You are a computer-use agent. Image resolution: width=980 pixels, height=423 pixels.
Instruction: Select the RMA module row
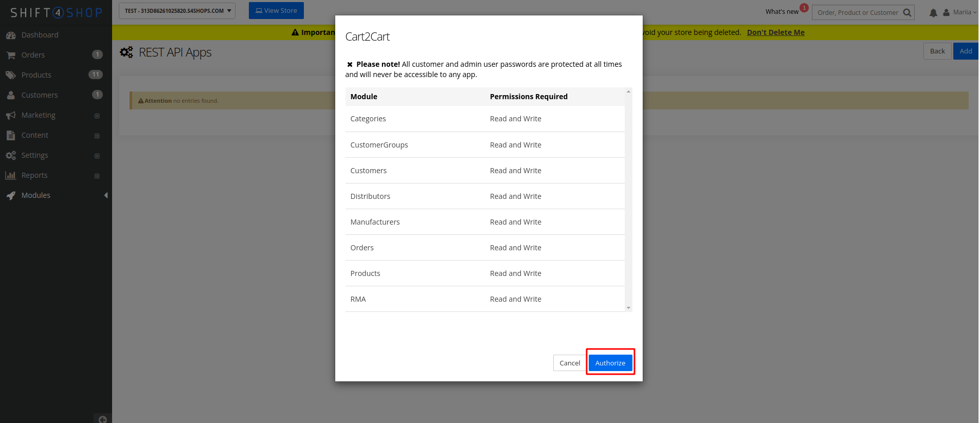[x=485, y=299]
